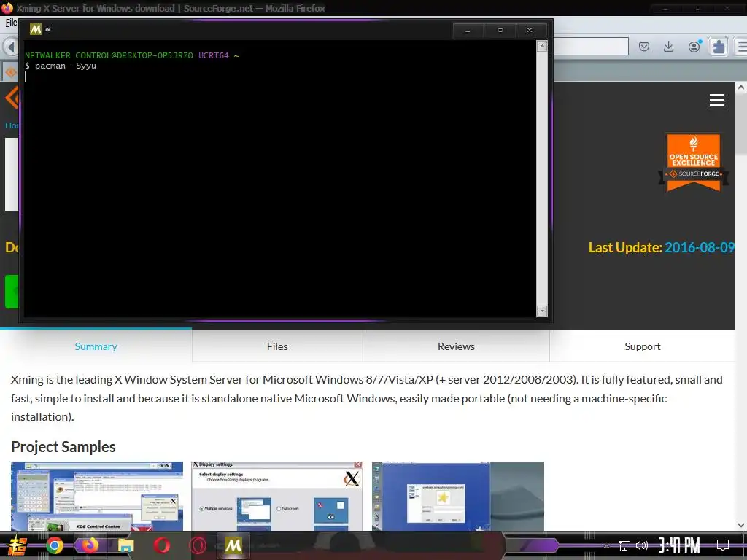Click the terminal scrollbar up arrow
Viewport: 747px width, 560px height.
click(542, 46)
